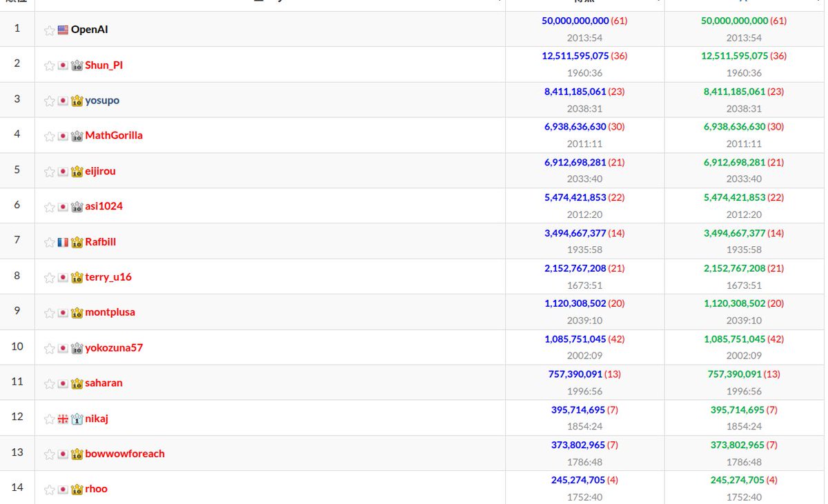Click the Japan flag next to bowwowforeach

(x=63, y=454)
